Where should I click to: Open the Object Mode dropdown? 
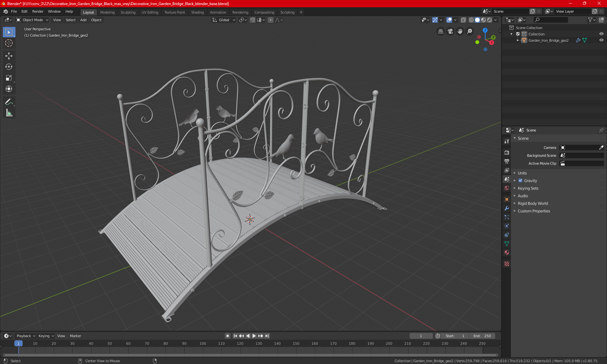coord(32,20)
